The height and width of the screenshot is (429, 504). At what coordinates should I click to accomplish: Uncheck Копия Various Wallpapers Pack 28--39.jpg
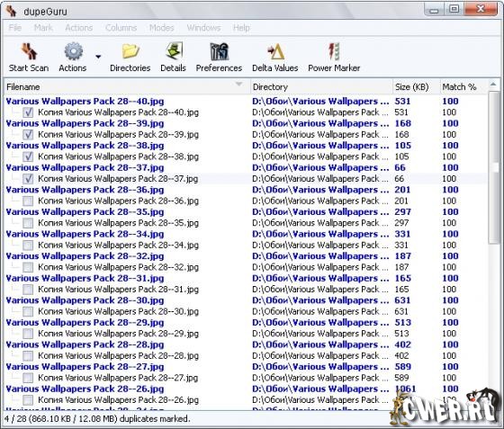pyautogui.click(x=28, y=135)
